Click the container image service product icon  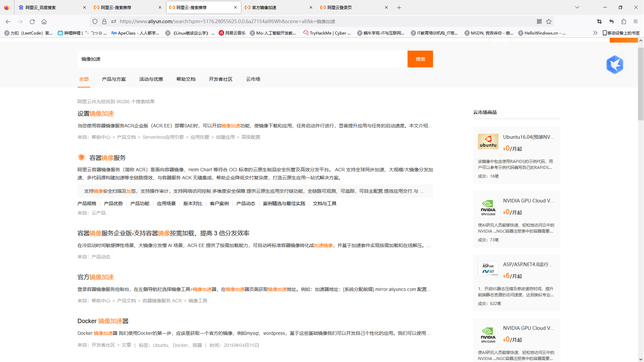coord(82,157)
